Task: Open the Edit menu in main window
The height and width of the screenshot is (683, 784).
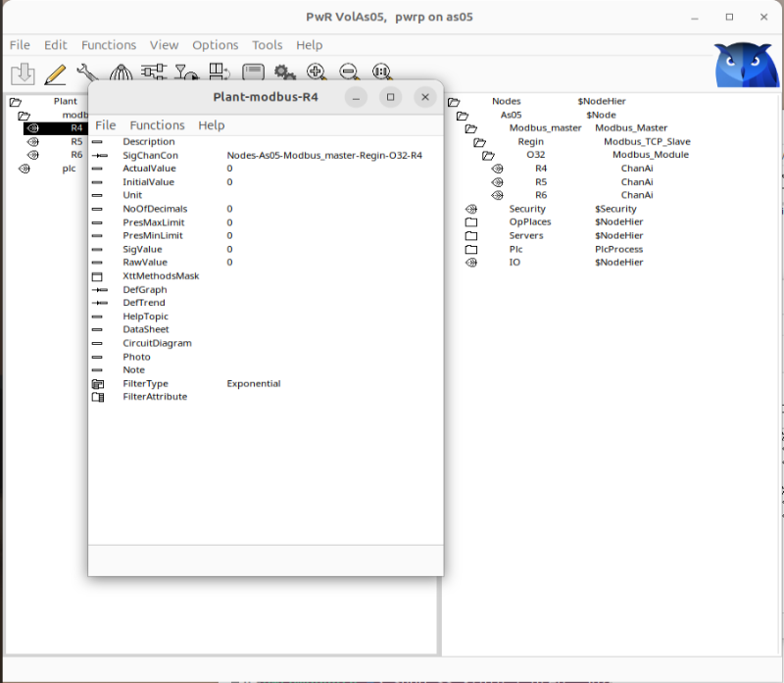Action: pos(56,45)
